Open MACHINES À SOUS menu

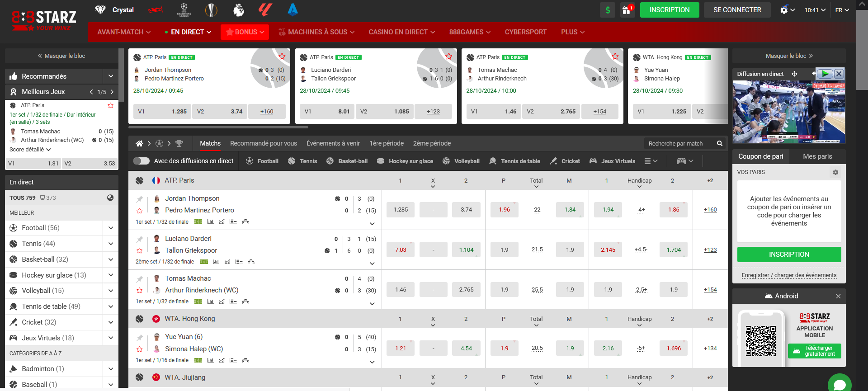(x=316, y=32)
